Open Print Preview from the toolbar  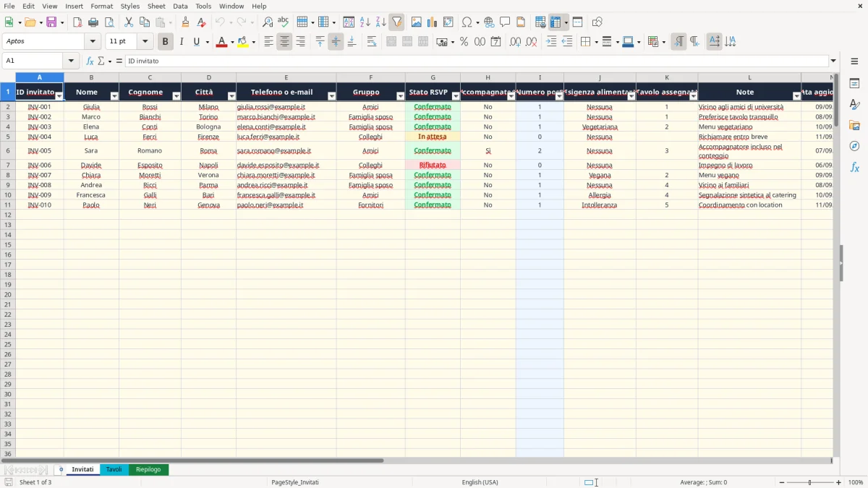click(x=109, y=22)
